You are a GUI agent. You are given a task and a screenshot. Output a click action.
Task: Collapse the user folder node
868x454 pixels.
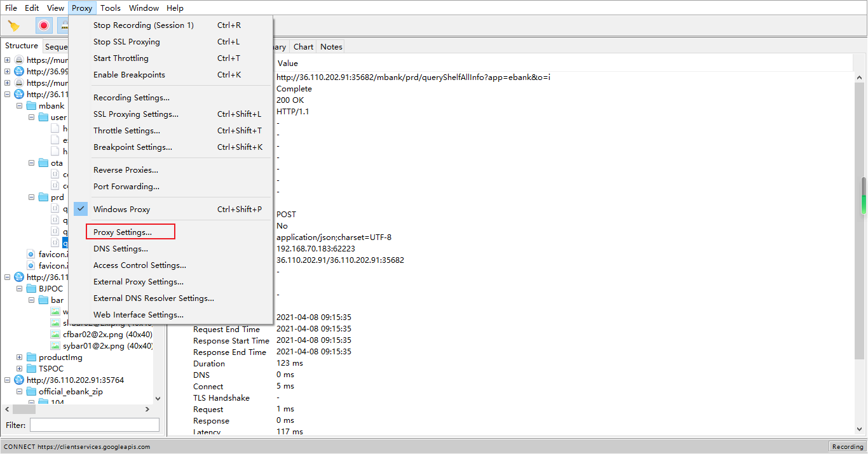coord(32,117)
